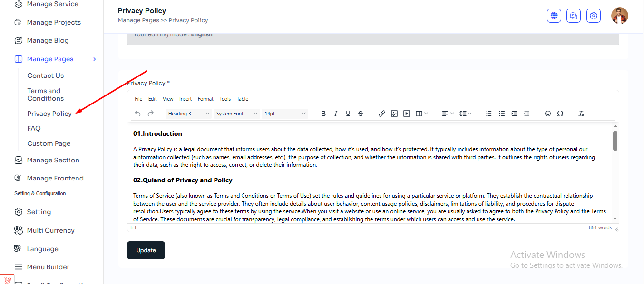
Task: Insert a link using the link icon
Action: 381,114
